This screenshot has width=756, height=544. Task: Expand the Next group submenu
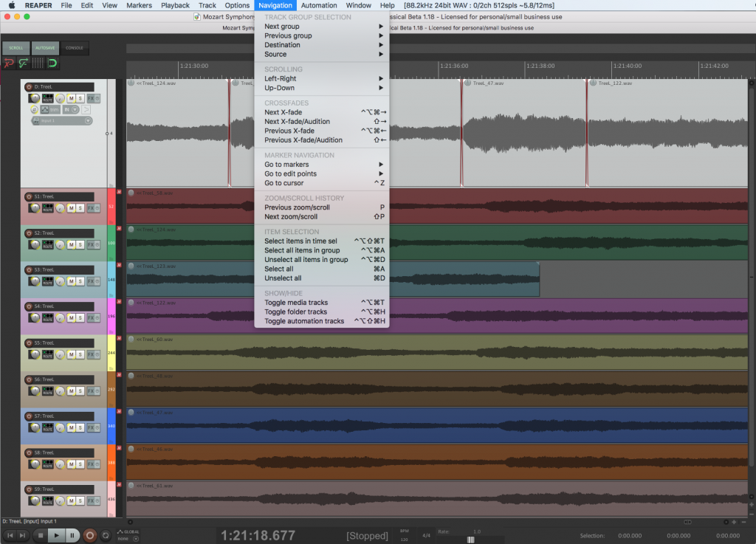tap(322, 27)
